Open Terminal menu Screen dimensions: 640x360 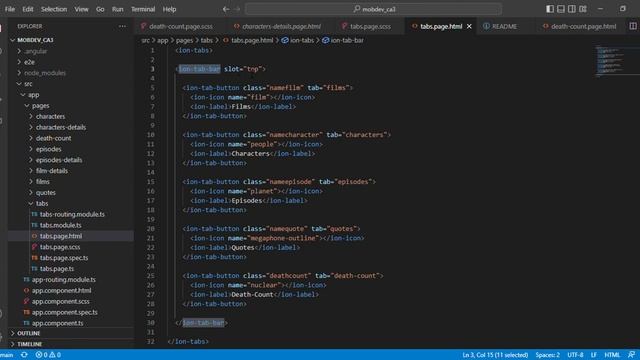coord(143,9)
